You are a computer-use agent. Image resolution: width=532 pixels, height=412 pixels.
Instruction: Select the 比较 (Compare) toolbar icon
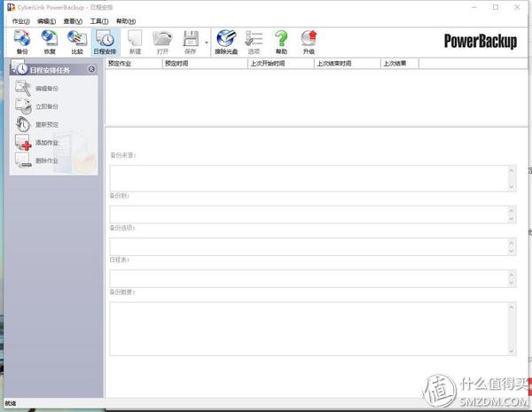[x=77, y=42]
